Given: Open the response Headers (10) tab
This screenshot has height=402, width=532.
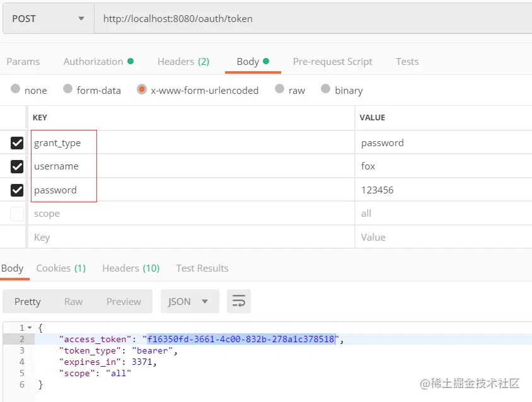Looking at the screenshot, I should [131, 268].
